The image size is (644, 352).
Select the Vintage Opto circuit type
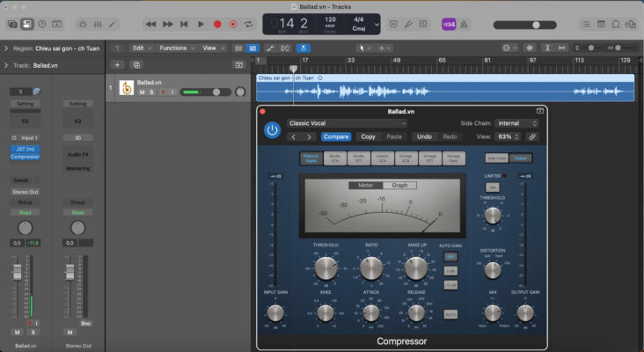(453, 158)
